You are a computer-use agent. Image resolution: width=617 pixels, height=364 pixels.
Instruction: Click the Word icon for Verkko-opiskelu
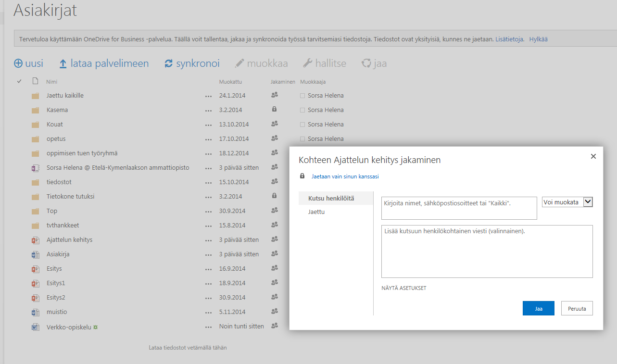point(35,327)
